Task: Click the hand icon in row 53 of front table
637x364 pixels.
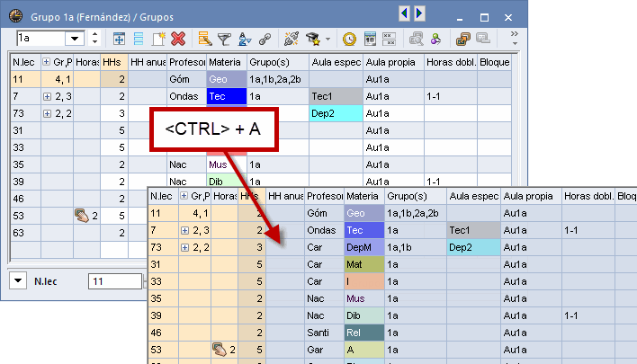Action: pos(220,350)
